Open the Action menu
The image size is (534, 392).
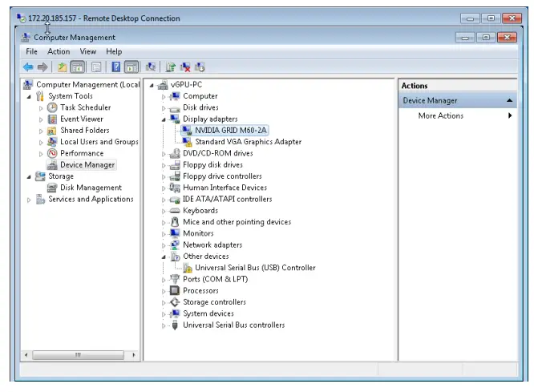[x=59, y=52]
